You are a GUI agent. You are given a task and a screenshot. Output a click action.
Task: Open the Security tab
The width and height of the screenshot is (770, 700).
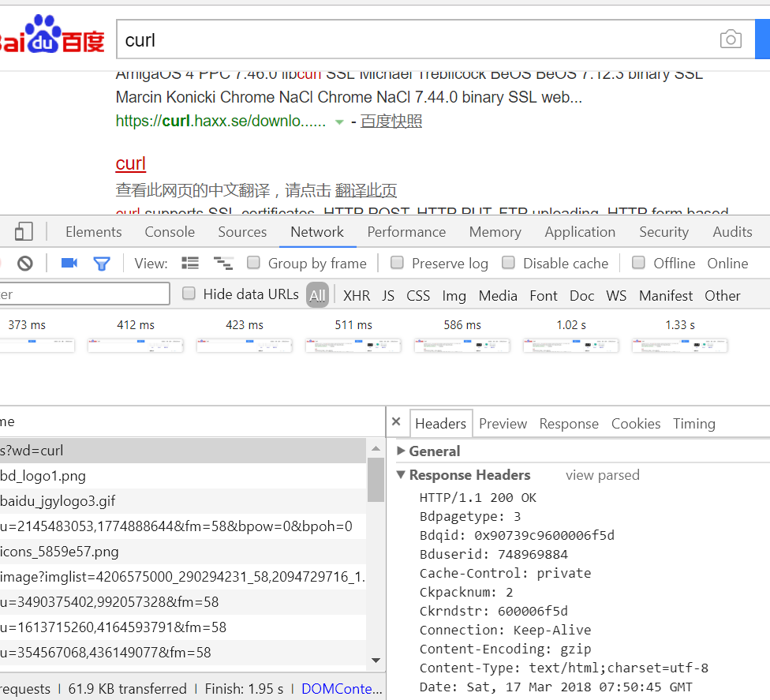pos(664,232)
